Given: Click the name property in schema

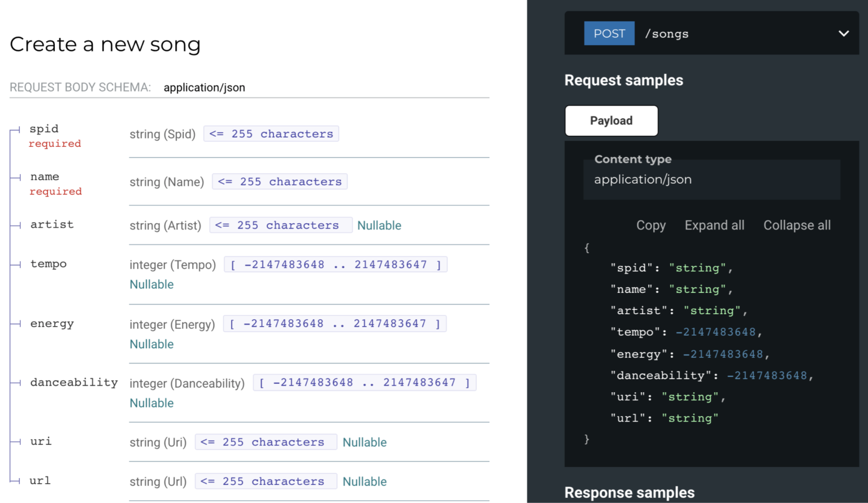Looking at the screenshot, I should click(x=45, y=177).
